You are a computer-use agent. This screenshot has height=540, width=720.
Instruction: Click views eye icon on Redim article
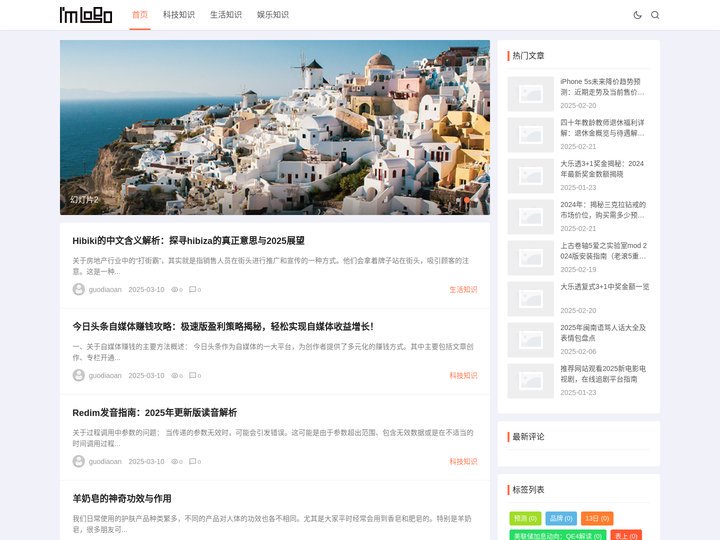pyautogui.click(x=174, y=461)
